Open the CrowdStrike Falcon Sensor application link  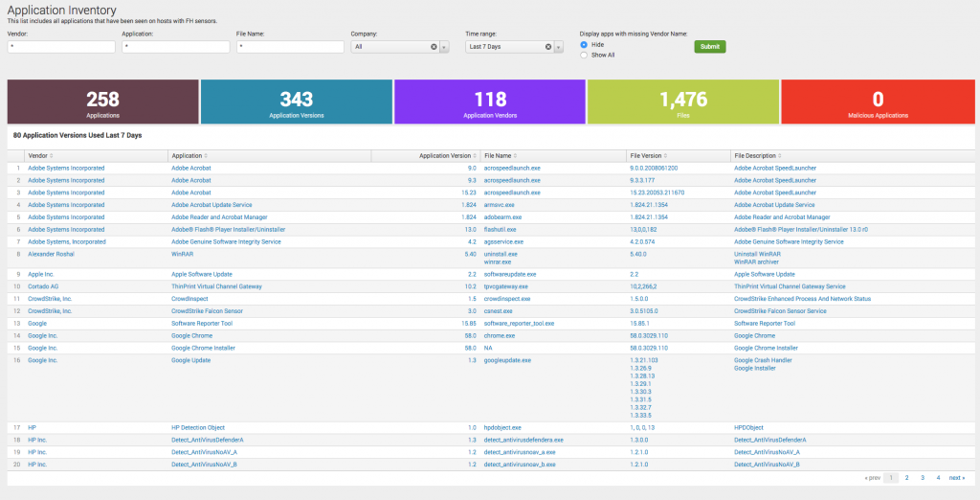(x=207, y=311)
